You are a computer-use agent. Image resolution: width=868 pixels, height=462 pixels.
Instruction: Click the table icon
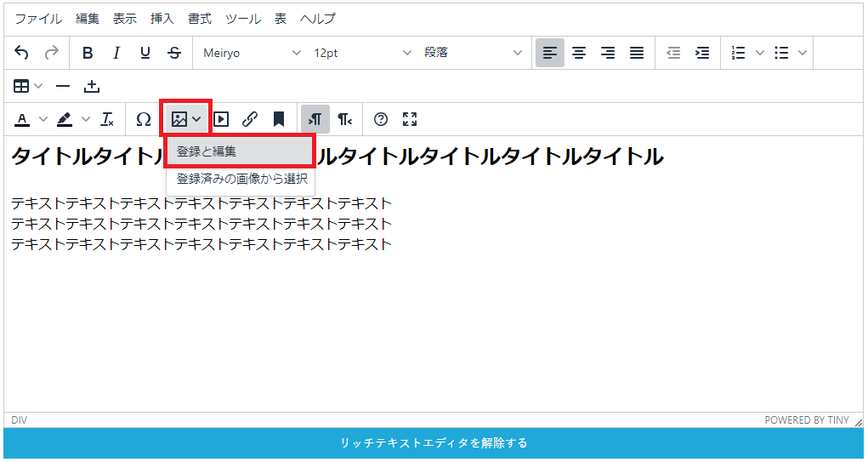[21, 87]
